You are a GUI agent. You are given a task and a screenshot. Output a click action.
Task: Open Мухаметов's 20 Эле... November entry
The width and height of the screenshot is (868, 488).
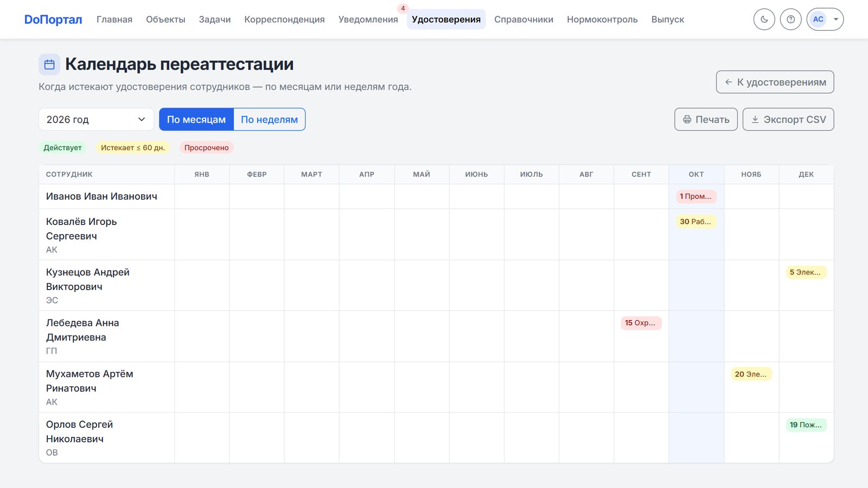pyautogui.click(x=751, y=374)
